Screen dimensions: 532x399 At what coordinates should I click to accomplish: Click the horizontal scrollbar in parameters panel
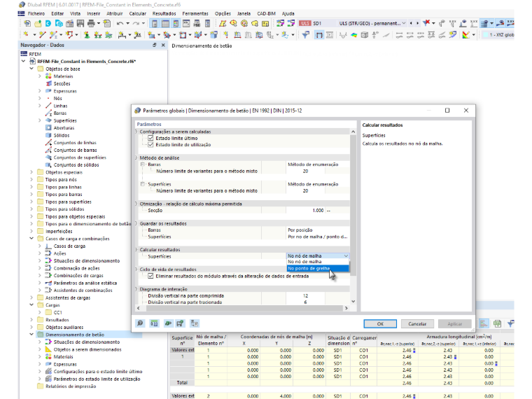click(x=243, y=308)
